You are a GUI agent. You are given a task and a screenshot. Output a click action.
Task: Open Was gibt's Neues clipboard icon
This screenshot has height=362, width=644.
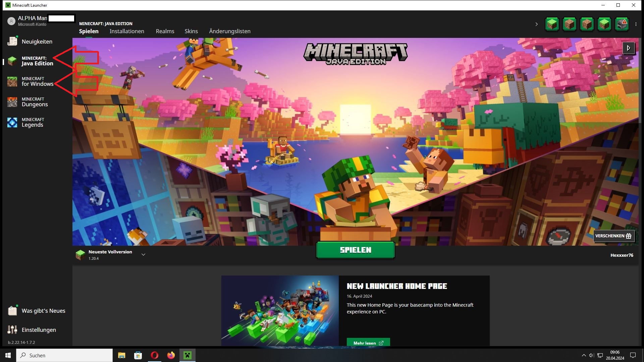pyautogui.click(x=12, y=311)
